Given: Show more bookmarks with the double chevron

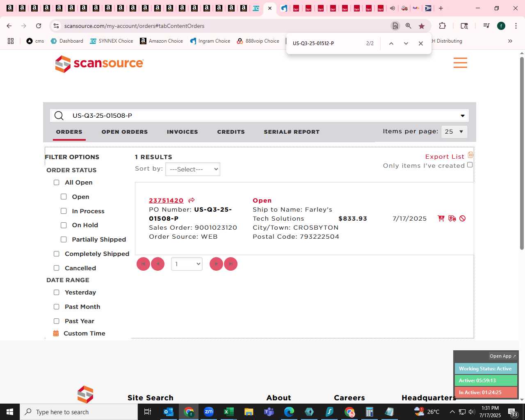Looking at the screenshot, I should pos(510,41).
